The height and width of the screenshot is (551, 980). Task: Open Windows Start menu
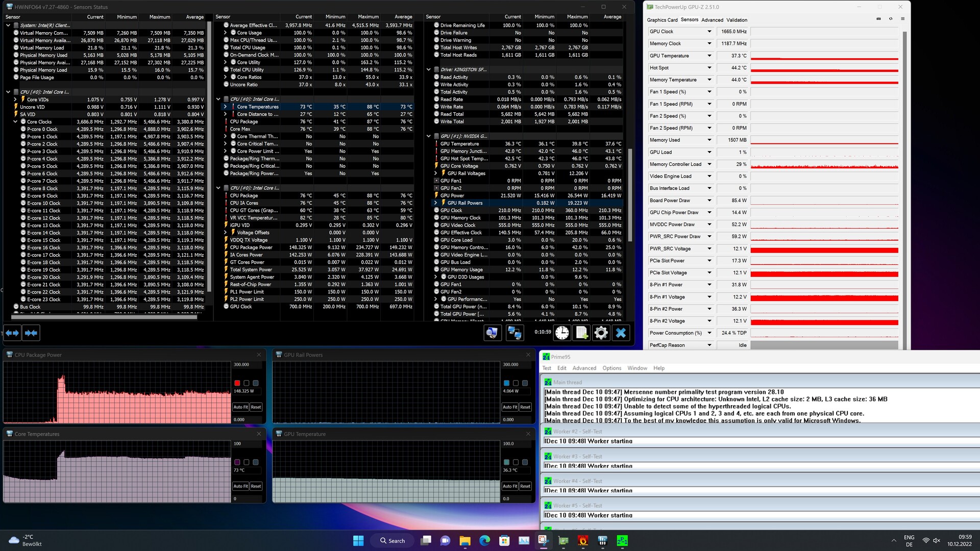358,540
